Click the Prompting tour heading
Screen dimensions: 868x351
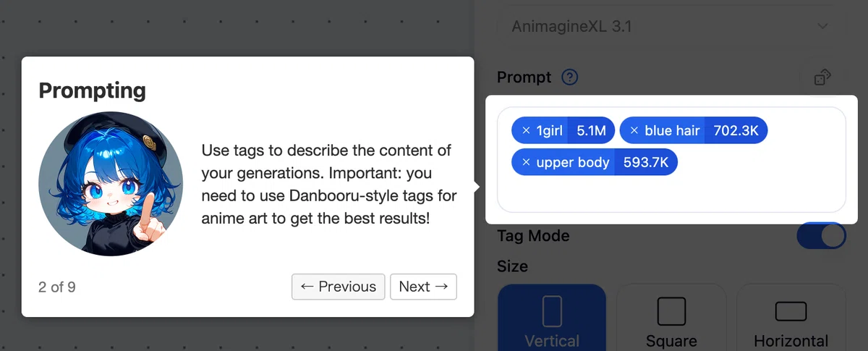pyautogui.click(x=92, y=90)
